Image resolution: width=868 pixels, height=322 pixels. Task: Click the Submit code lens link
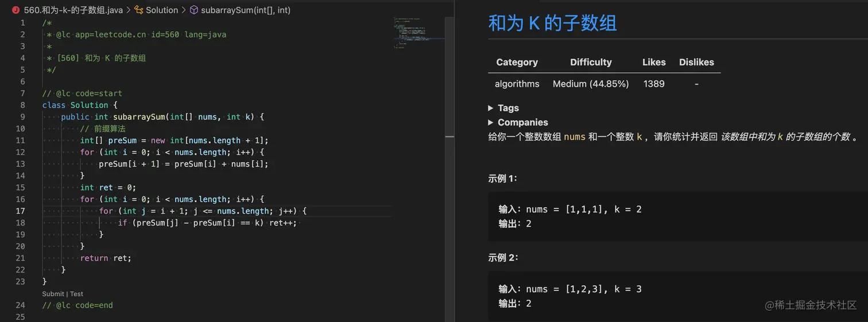pyautogui.click(x=53, y=294)
